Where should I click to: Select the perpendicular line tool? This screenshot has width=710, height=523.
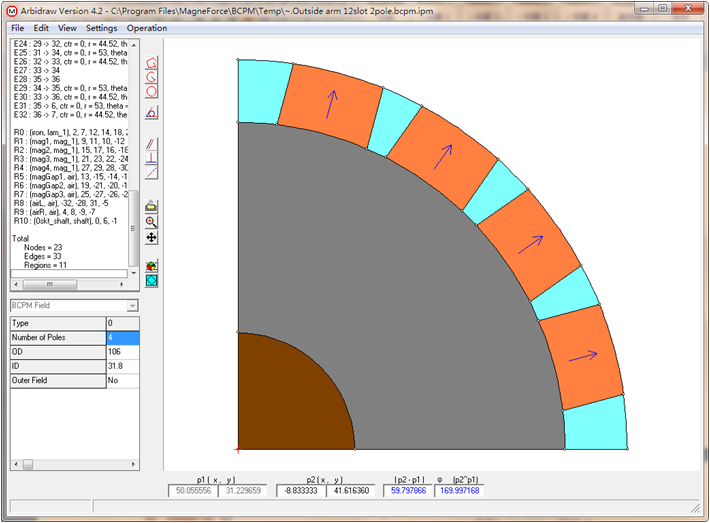coord(151,158)
